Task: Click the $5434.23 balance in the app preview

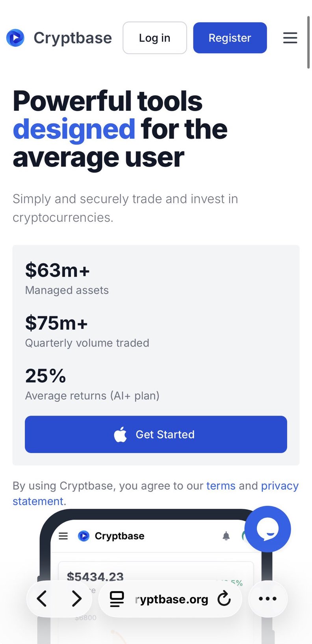Action: point(95,577)
